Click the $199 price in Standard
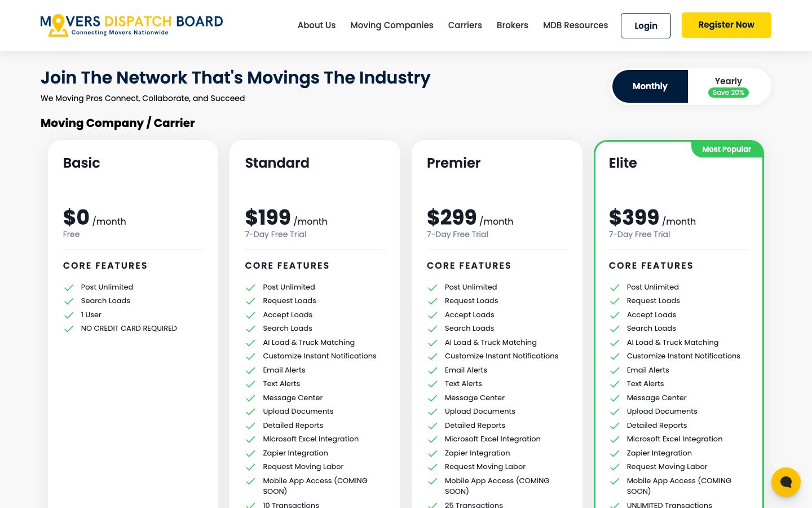 tap(268, 217)
